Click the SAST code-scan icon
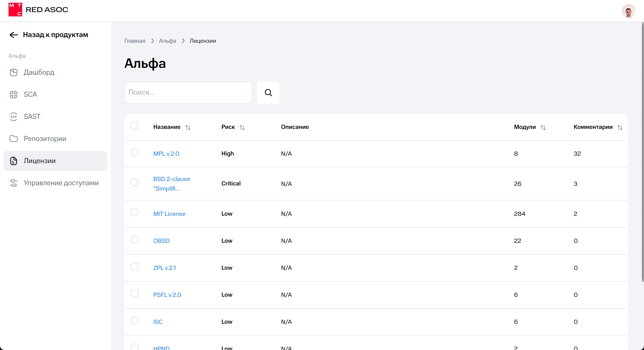The image size is (644, 350). tap(13, 117)
